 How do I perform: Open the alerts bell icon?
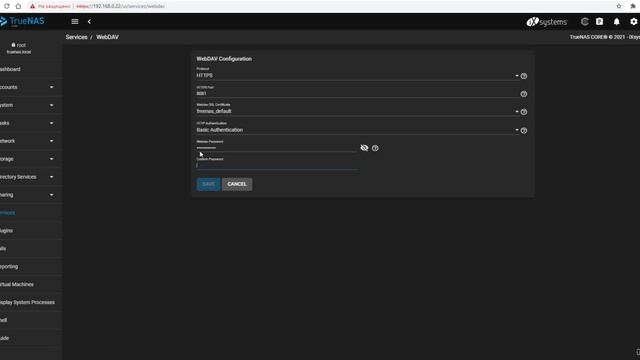tap(616, 22)
